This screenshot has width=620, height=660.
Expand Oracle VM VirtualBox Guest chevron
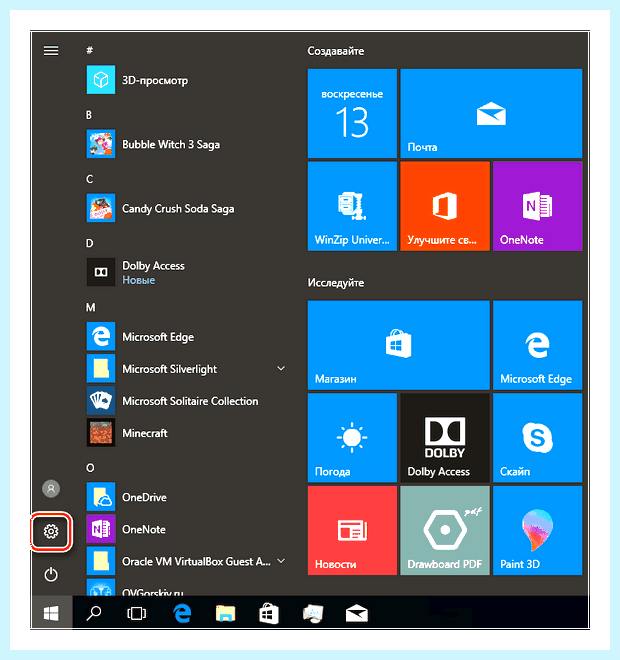(281, 561)
